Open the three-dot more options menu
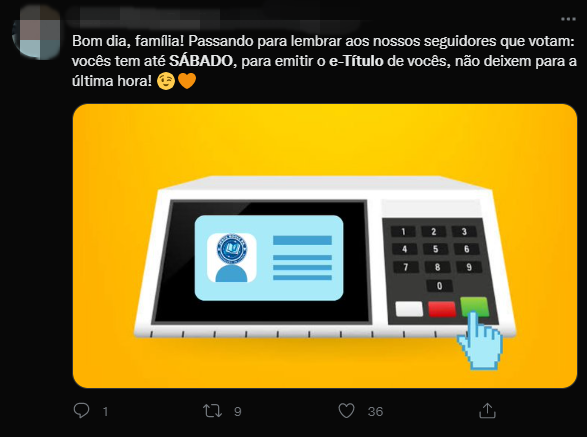Screen dimensions: 587x437 point(568,19)
